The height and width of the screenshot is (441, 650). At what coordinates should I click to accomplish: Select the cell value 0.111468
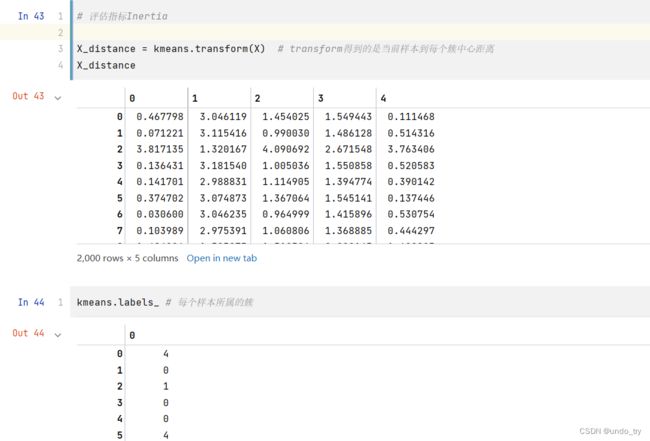[413, 118]
